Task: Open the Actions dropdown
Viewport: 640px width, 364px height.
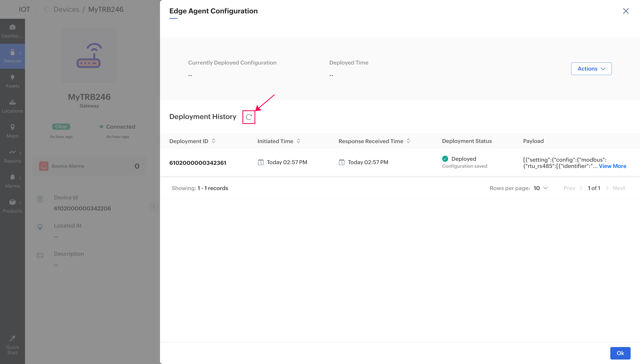Action: click(591, 69)
